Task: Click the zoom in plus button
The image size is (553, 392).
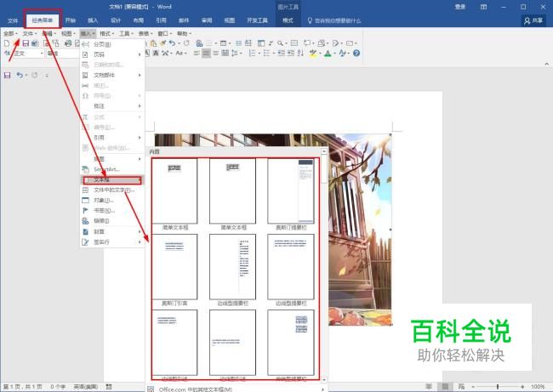Action: [x=522, y=387]
